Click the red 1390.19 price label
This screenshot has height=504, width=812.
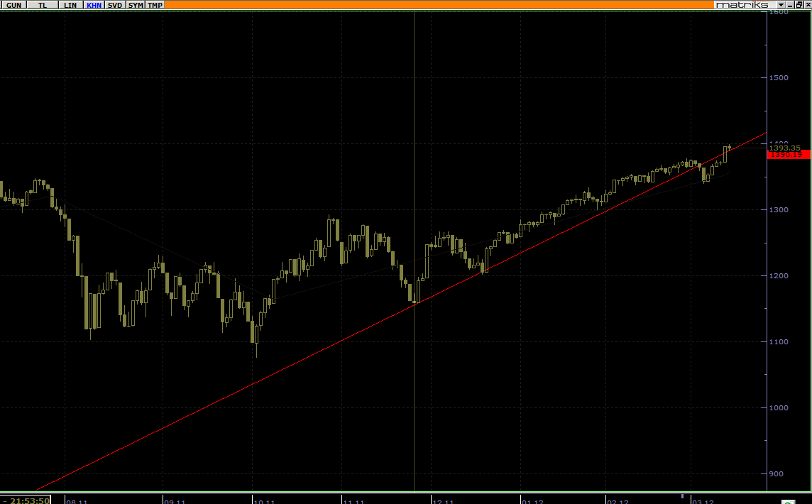point(788,154)
